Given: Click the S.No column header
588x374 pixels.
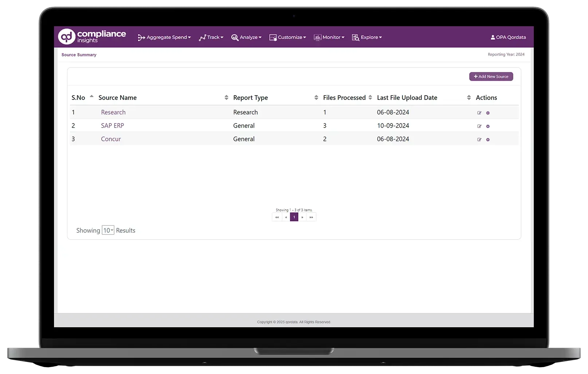Looking at the screenshot, I should (78, 98).
